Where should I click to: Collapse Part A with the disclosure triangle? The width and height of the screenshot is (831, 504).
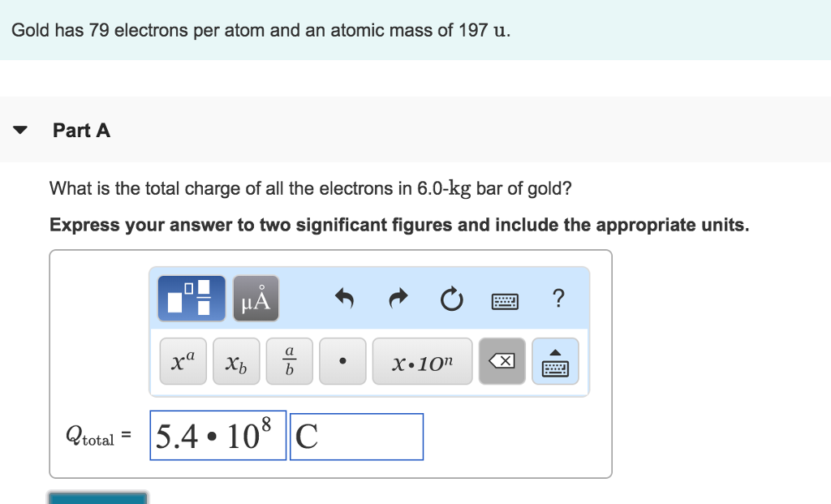[19, 128]
